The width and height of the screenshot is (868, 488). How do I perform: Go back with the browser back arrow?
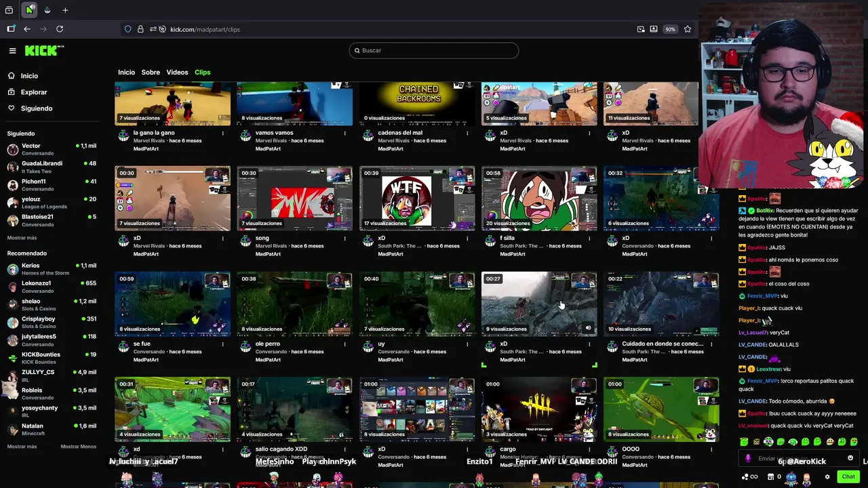pos(27,29)
